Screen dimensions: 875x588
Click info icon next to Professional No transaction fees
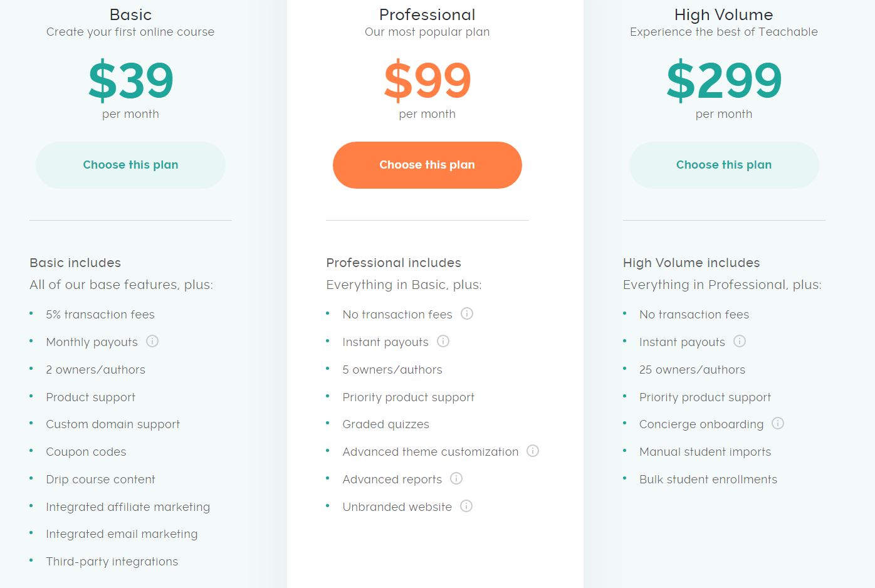467,313
